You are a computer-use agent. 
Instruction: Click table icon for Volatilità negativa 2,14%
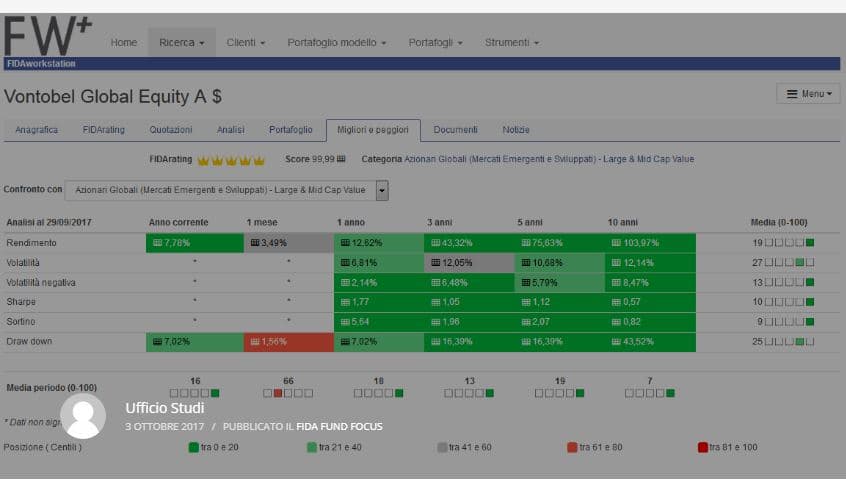click(345, 282)
